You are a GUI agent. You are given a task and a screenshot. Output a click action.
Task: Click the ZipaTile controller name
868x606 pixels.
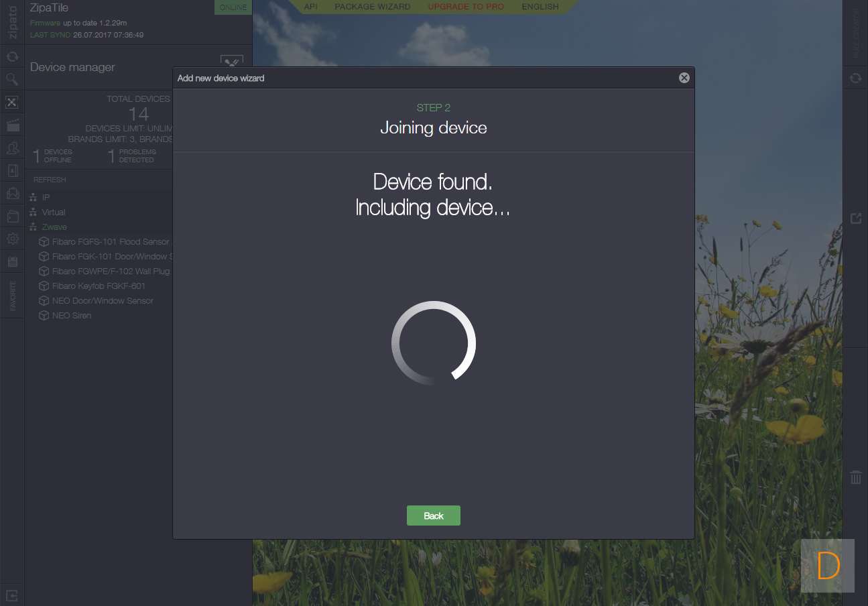[50, 8]
